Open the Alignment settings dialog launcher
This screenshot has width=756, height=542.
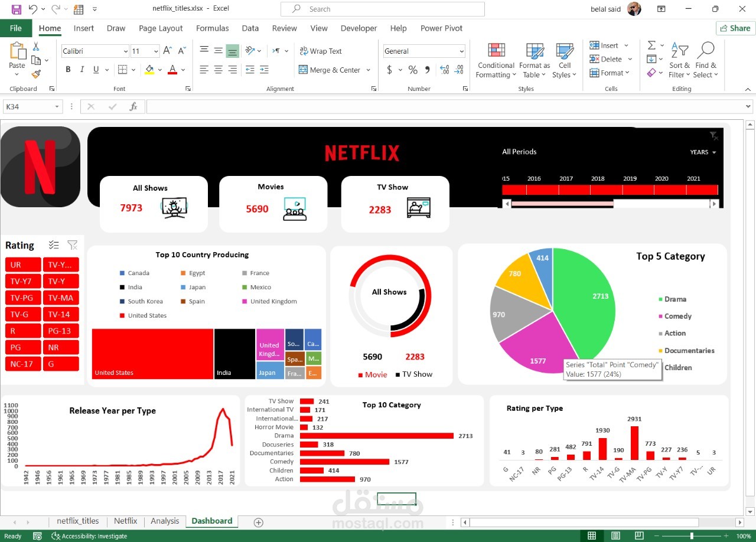click(374, 89)
